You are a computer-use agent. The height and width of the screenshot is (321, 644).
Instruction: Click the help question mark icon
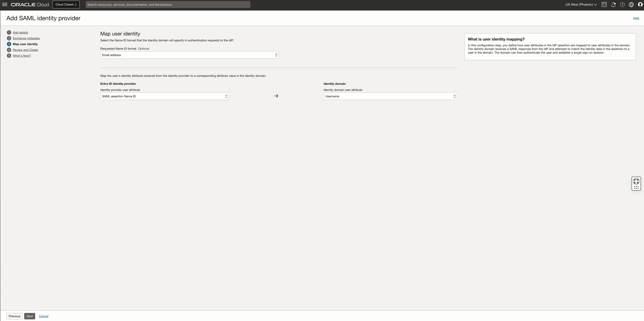click(622, 5)
